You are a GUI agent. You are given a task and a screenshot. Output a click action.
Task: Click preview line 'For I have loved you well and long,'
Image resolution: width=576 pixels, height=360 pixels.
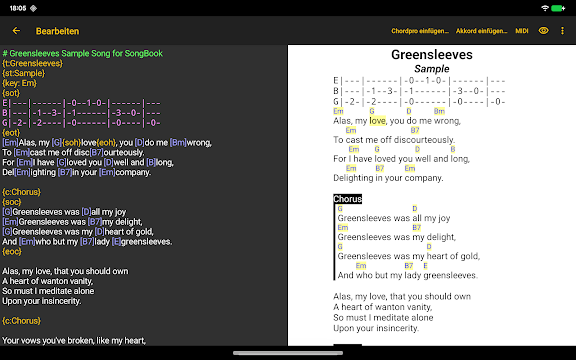point(402,159)
